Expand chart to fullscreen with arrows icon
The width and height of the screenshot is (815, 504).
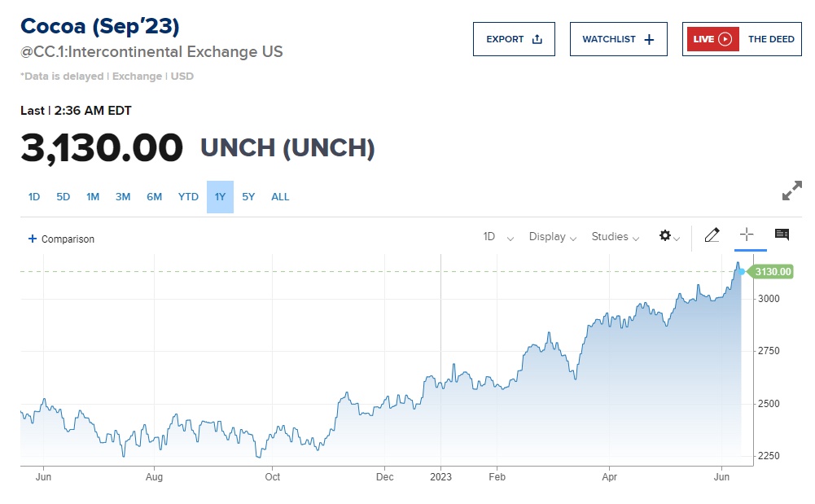pos(791,191)
